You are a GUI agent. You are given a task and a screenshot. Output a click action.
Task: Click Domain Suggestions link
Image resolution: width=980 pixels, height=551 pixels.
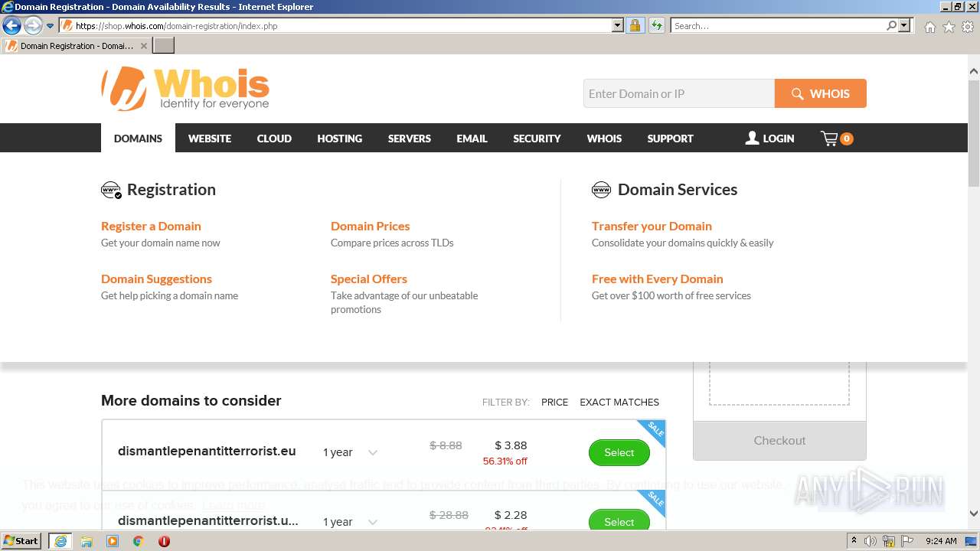coord(156,279)
